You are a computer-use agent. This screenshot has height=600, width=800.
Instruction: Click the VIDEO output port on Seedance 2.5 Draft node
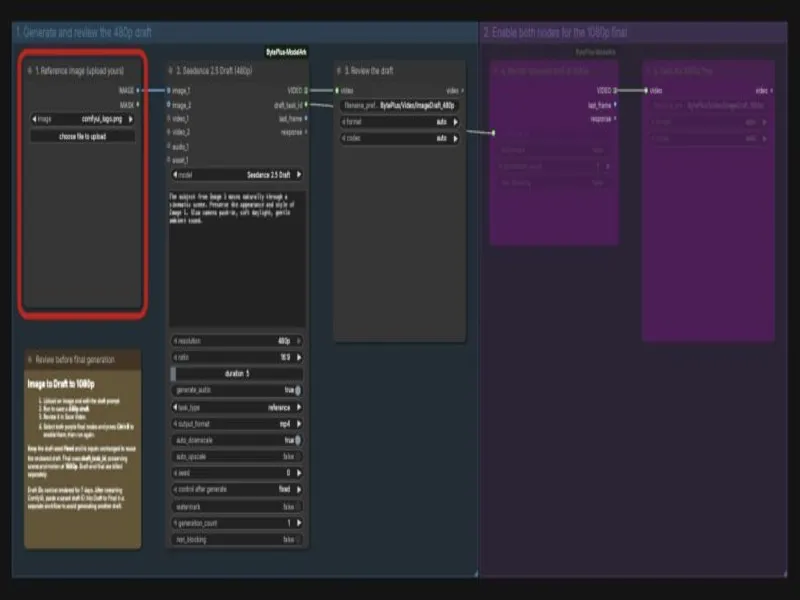coord(306,90)
